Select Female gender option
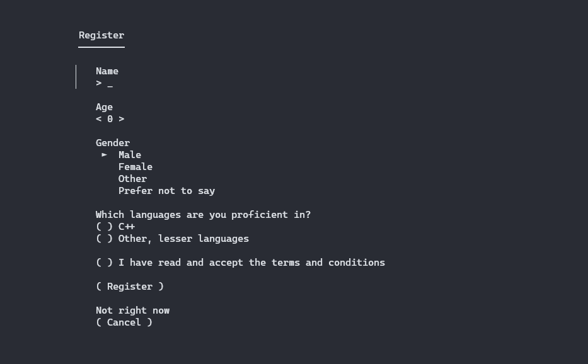 (x=135, y=167)
